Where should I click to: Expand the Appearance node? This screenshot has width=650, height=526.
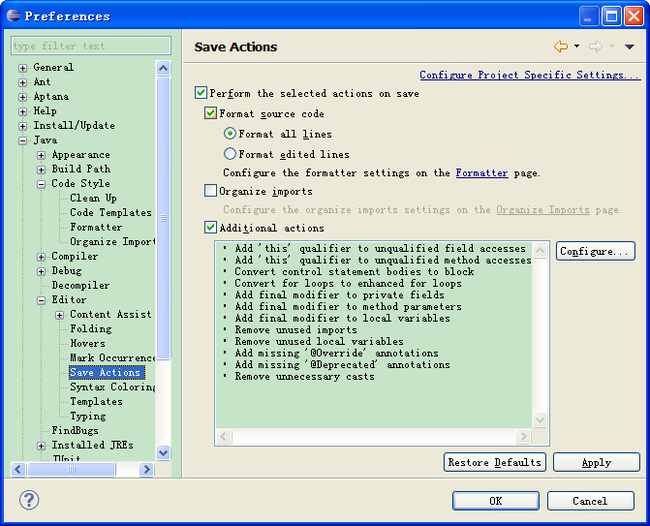tap(41, 155)
